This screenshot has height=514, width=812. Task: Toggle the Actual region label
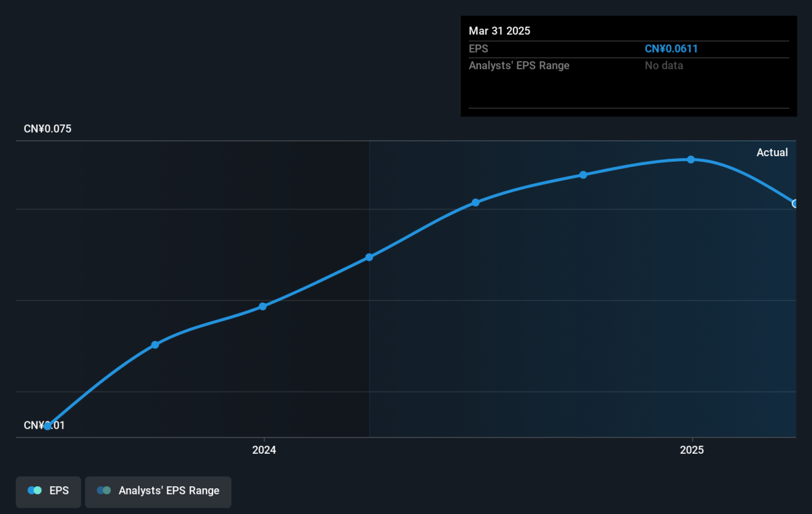pos(772,152)
